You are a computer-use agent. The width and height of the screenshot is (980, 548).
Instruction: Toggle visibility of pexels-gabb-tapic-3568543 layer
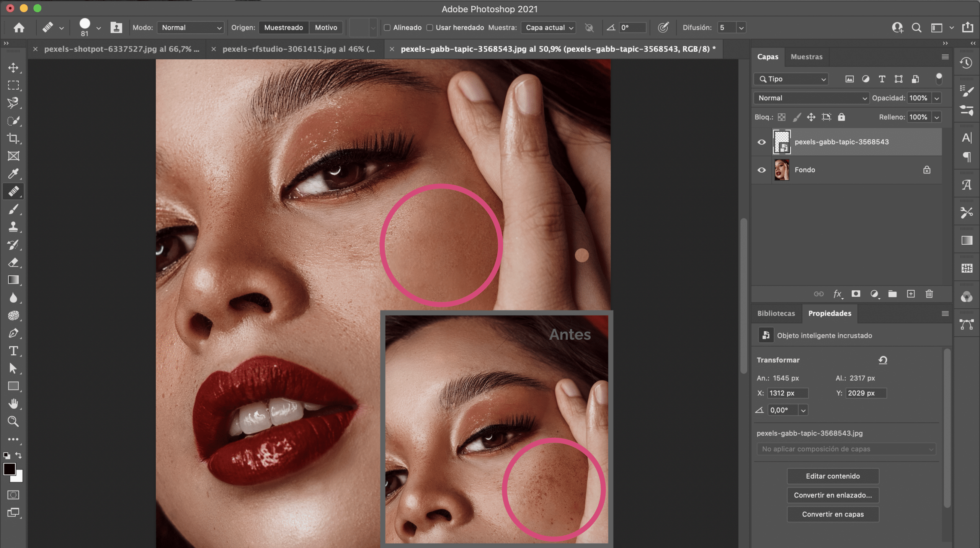tap(763, 141)
